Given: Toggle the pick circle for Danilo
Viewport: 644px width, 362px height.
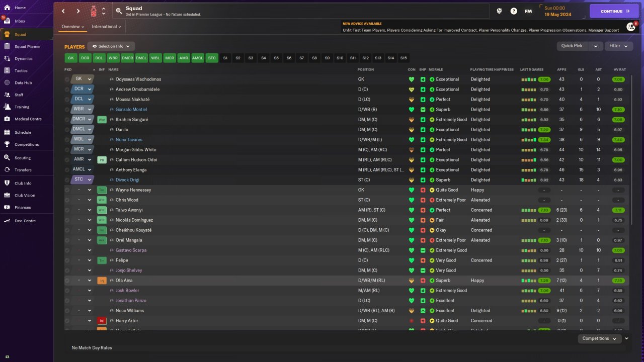Looking at the screenshot, I should [67, 130].
